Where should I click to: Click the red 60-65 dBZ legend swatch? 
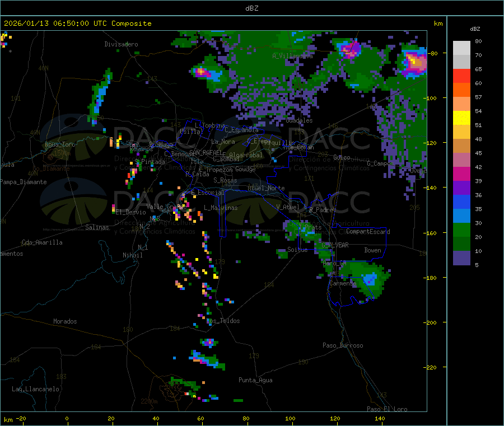pyautogui.click(x=461, y=76)
